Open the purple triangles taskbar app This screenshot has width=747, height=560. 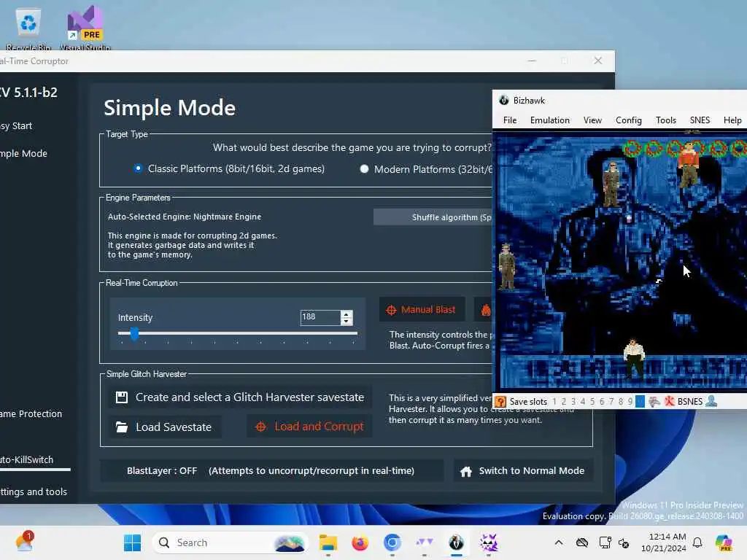click(424, 542)
